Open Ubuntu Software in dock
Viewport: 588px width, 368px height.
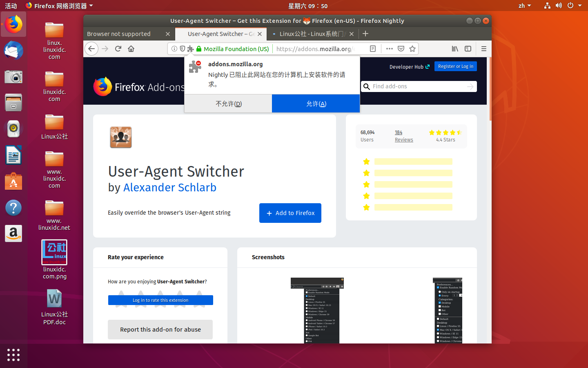click(13, 181)
